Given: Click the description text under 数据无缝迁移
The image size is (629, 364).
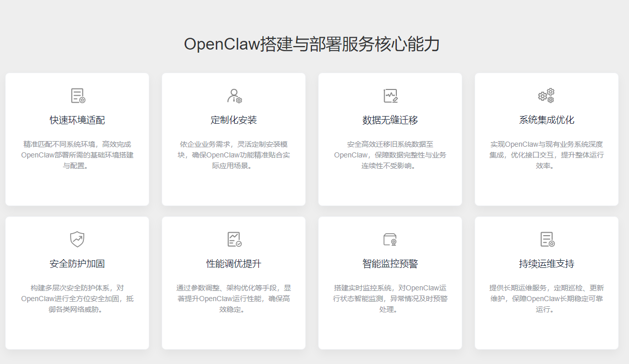Looking at the screenshot, I should click(x=390, y=155).
